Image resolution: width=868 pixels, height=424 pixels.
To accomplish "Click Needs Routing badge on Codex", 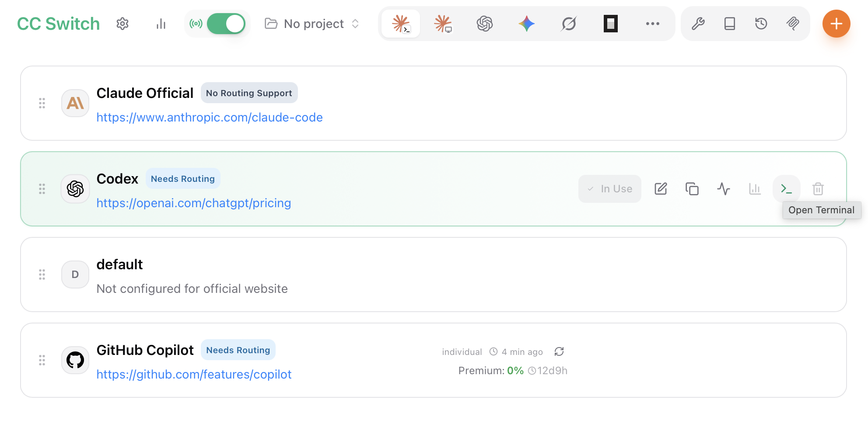I will pos(183,178).
